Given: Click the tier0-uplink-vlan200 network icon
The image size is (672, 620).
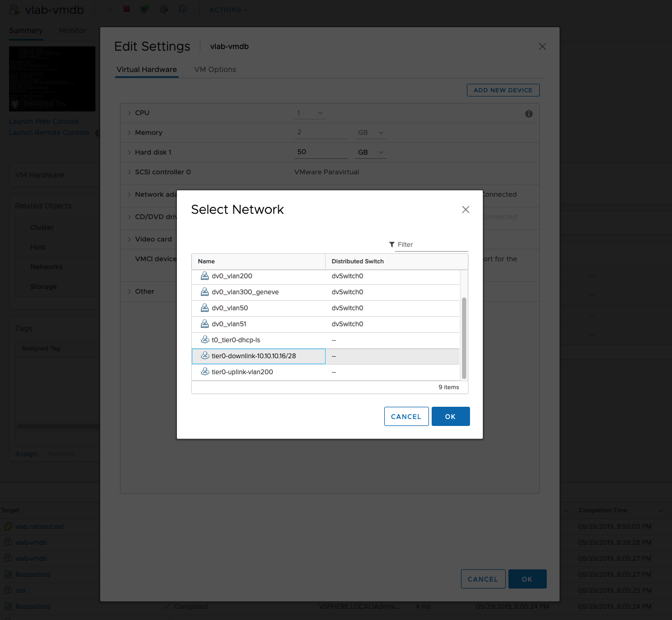Looking at the screenshot, I should pos(205,372).
